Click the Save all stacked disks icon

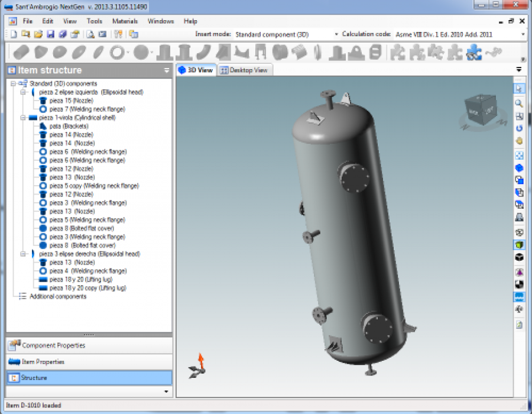[63, 34]
